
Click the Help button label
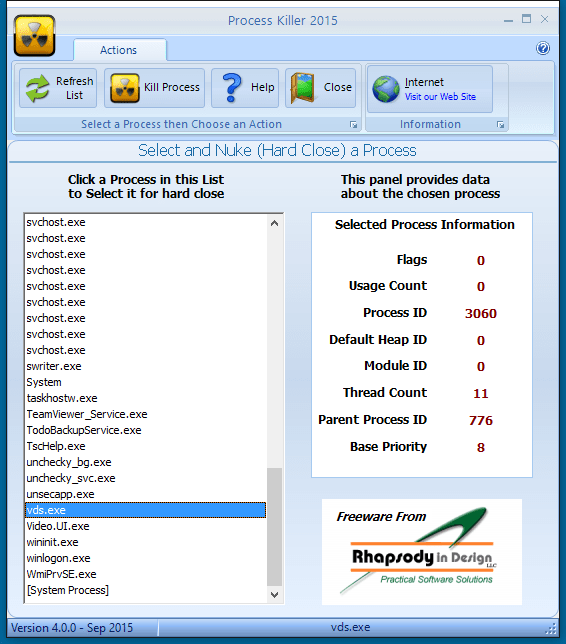click(262, 87)
